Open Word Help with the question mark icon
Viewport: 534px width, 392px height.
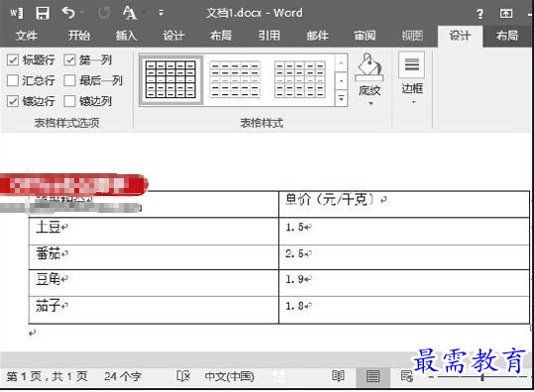pyautogui.click(x=480, y=14)
